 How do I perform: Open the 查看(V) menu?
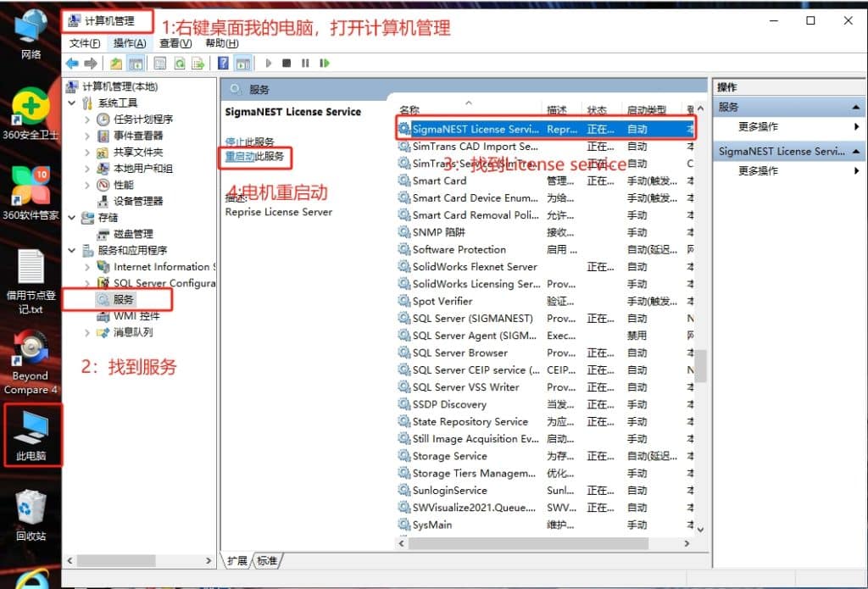[x=175, y=43]
